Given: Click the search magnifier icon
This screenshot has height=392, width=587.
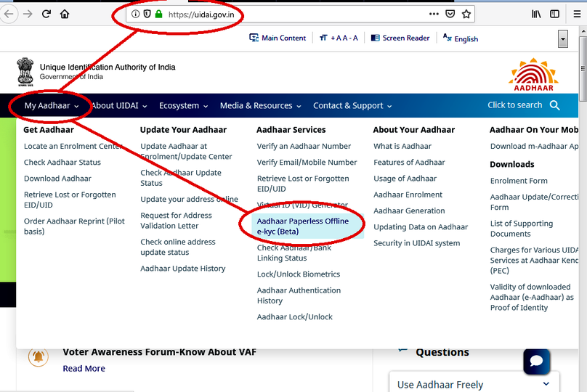Looking at the screenshot, I should coord(555,105).
